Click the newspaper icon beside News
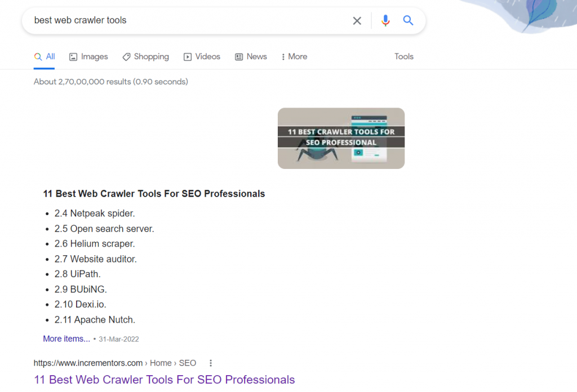The height and width of the screenshot is (392, 577). click(239, 56)
